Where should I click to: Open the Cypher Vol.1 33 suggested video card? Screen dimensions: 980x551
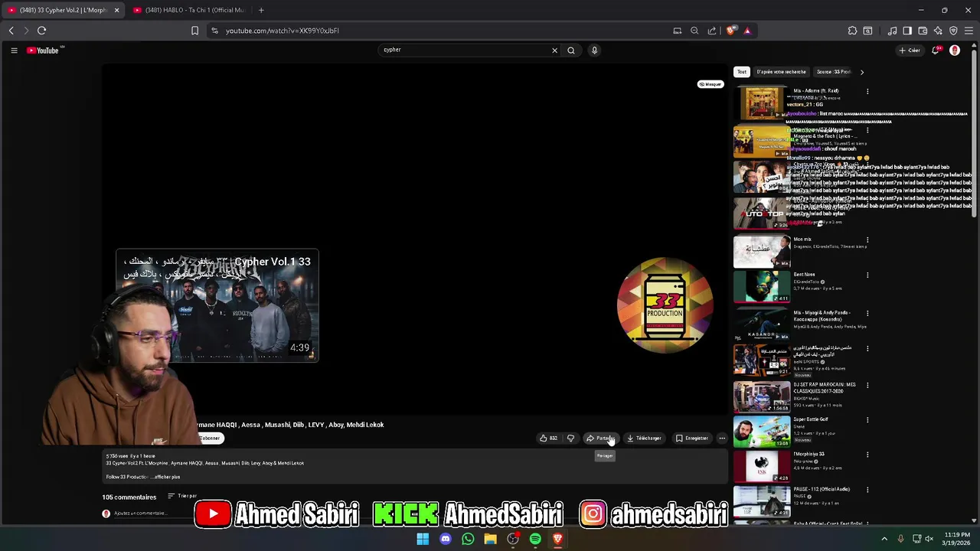click(x=217, y=305)
